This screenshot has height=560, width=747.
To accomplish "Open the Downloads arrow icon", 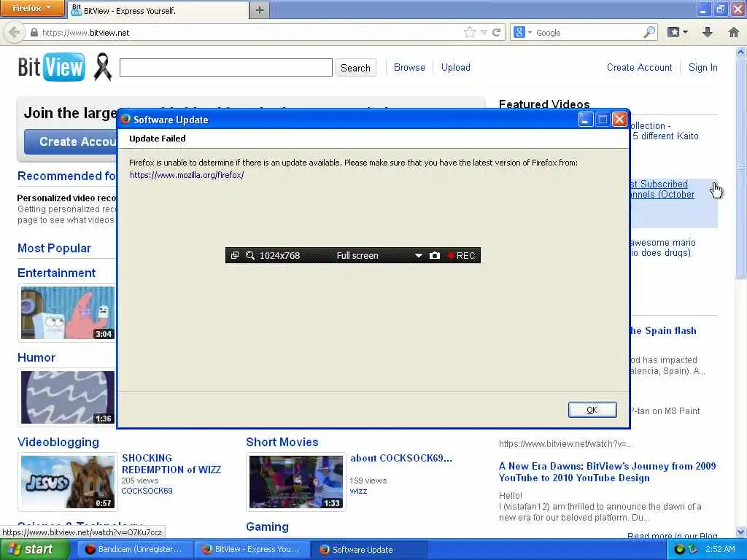I will (708, 32).
